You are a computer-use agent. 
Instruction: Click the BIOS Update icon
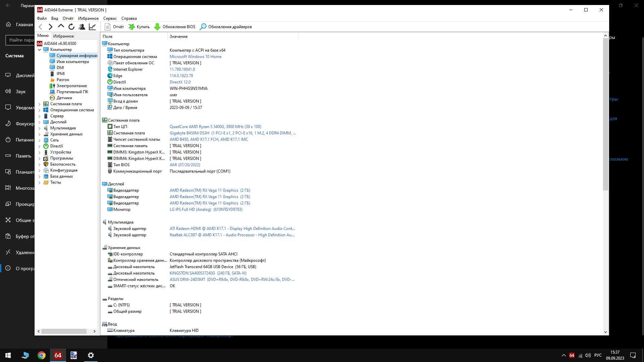(x=157, y=26)
